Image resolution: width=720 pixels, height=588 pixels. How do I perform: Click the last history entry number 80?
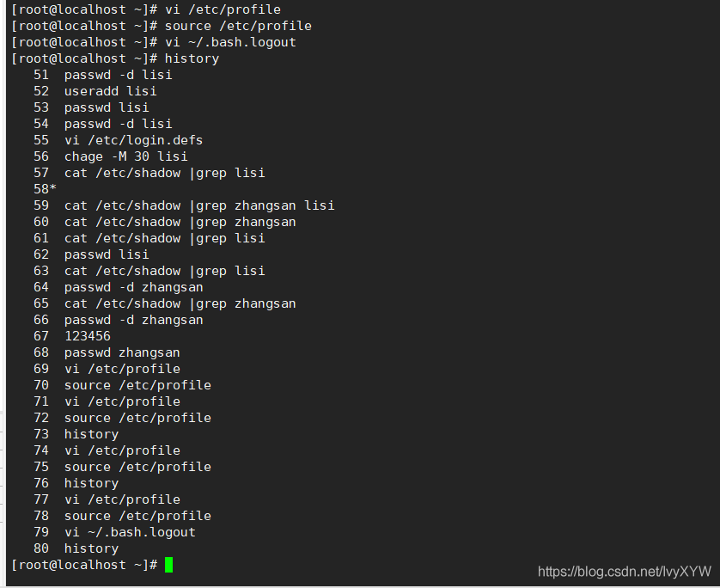point(41,548)
